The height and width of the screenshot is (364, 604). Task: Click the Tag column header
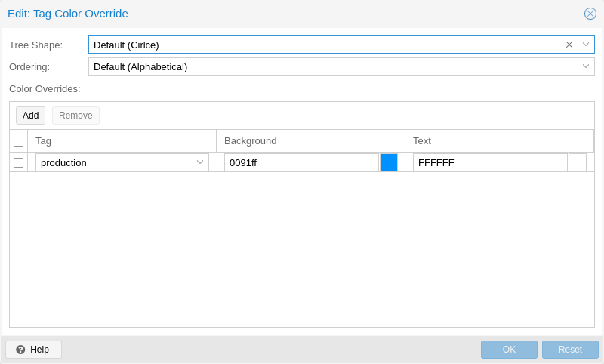click(121, 141)
